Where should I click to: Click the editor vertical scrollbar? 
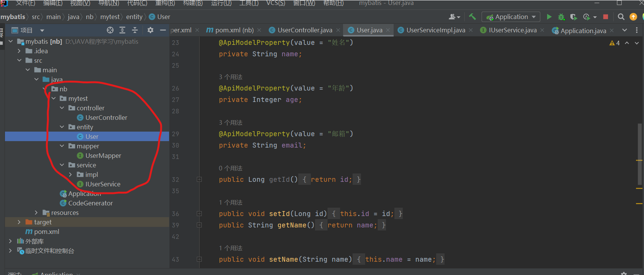[640, 152]
